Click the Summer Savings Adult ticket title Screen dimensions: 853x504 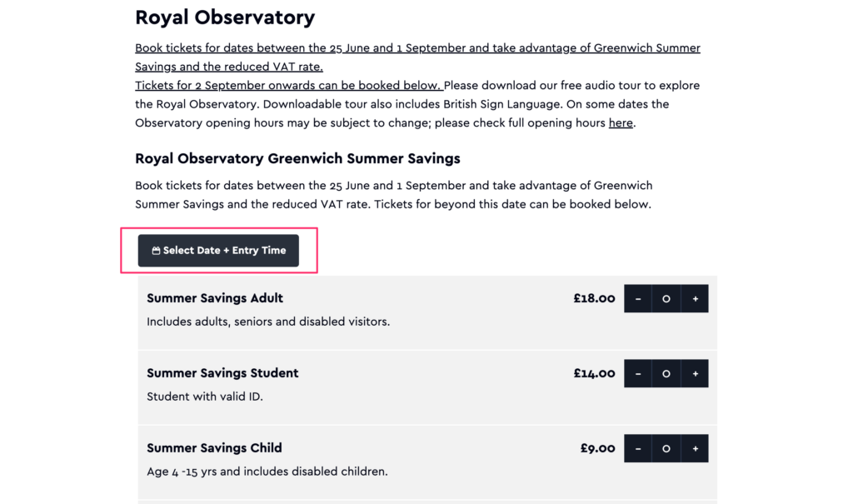[215, 298]
